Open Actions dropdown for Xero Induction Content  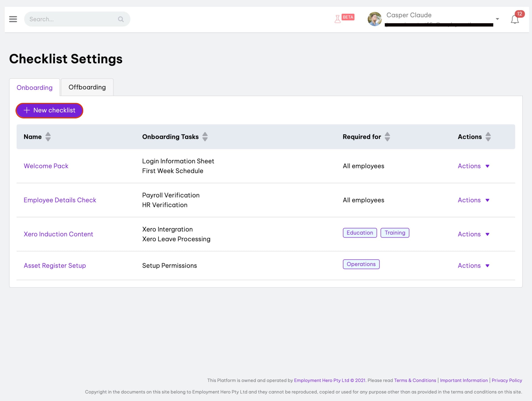tap(474, 234)
